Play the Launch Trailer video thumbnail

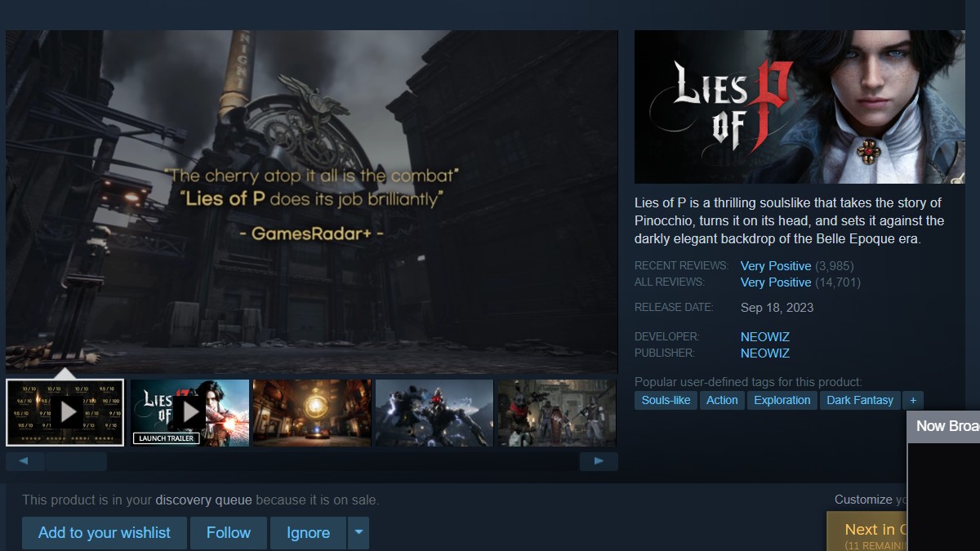click(x=189, y=412)
